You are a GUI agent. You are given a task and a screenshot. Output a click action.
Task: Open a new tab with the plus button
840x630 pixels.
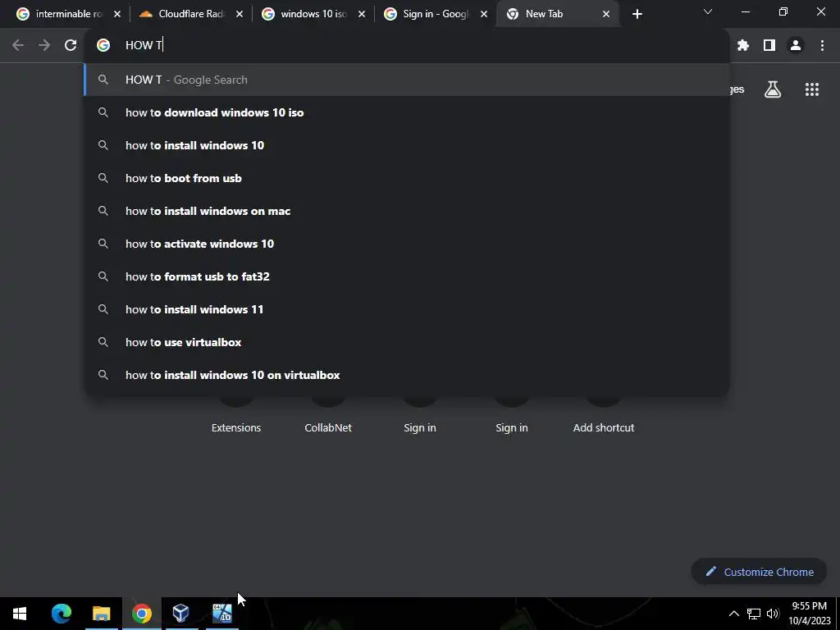pos(637,15)
